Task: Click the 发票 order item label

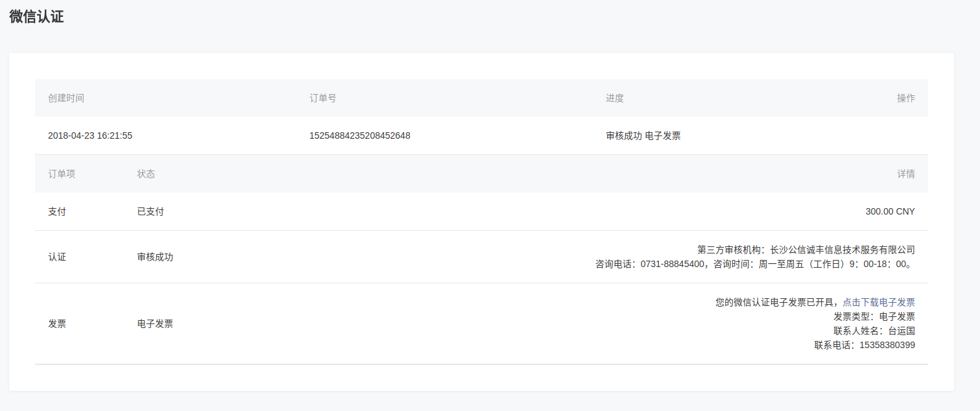Action: coord(57,323)
